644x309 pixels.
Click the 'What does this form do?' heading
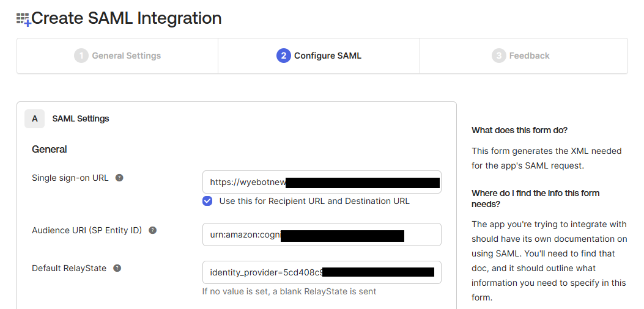tap(519, 130)
